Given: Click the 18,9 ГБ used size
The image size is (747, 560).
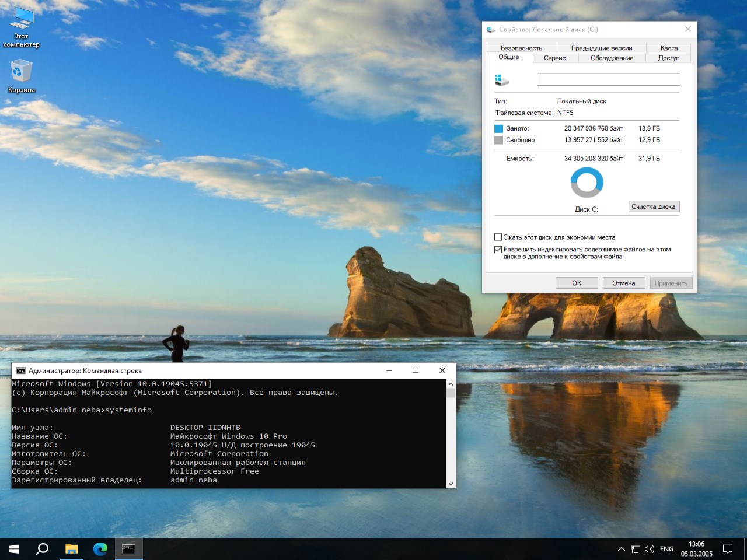Looking at the screenshot, I should (x=649, y=128).
